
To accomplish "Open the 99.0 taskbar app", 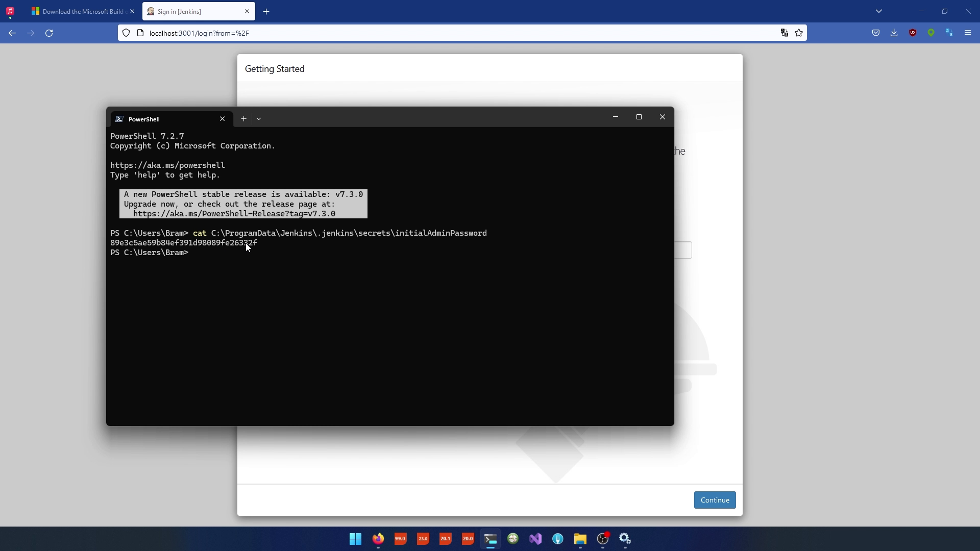I will pos(401,539).
